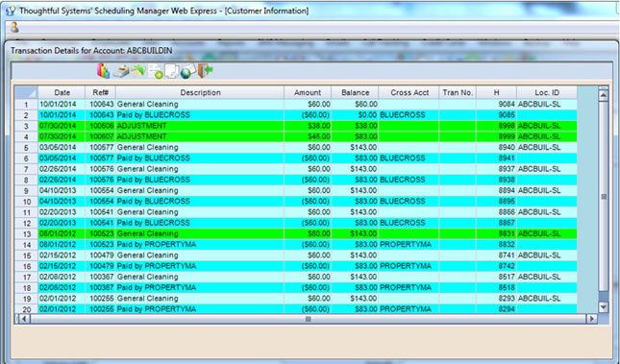620x364 pixels.
Task: Click date 02/20/2013 in row 11
Action: pos(58,212)
